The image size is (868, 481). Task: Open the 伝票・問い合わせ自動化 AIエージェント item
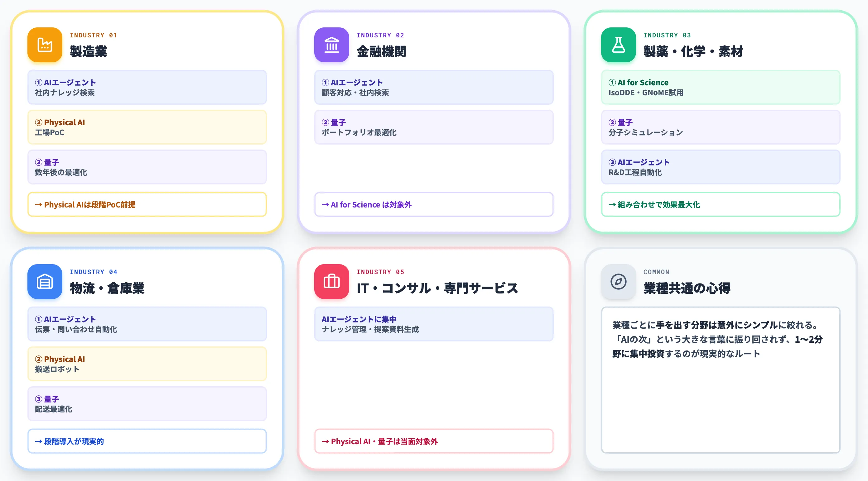[147, 324]
